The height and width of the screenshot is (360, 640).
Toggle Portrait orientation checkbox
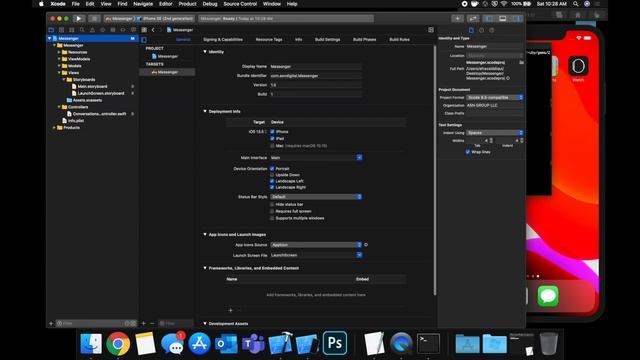pyautogui.click(x=272, y=168)
